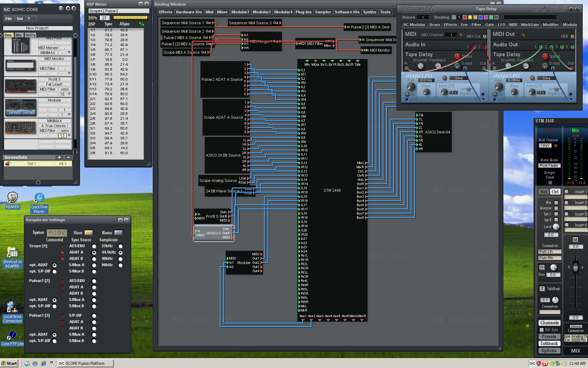Open the MINIMAX device dropdown arrow beside 13
The image size is (588, 368).
[69, 136]
